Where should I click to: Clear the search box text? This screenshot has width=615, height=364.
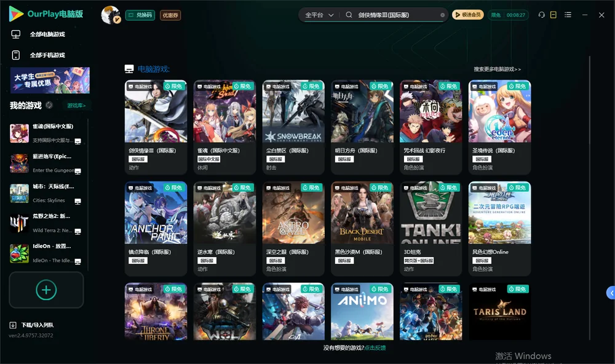pos(442,15)
